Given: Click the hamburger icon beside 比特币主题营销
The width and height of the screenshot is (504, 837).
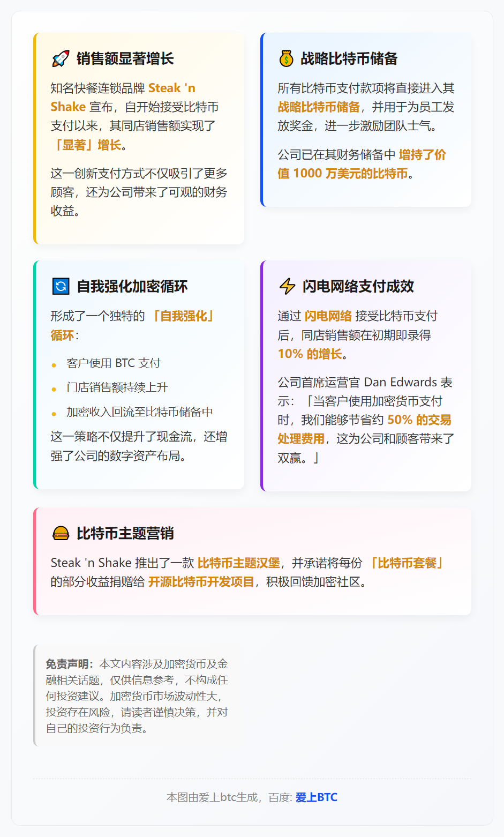Looking at the screenshot, I should coord(61,533).
